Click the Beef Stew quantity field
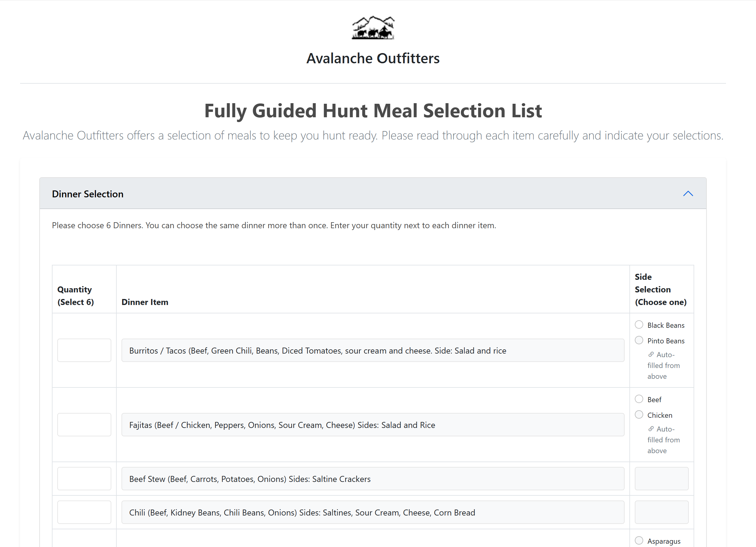This screenshot has width=756, height=547. 84,478
